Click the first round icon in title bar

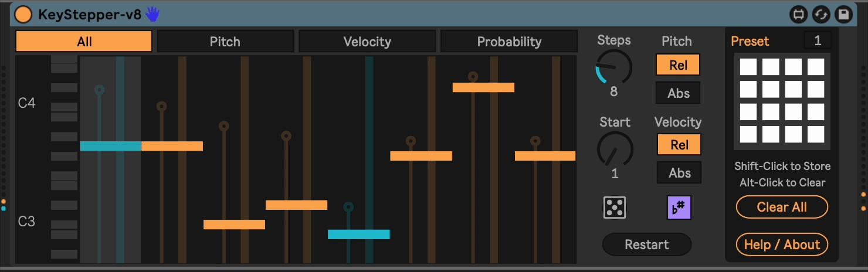(798, 15)
